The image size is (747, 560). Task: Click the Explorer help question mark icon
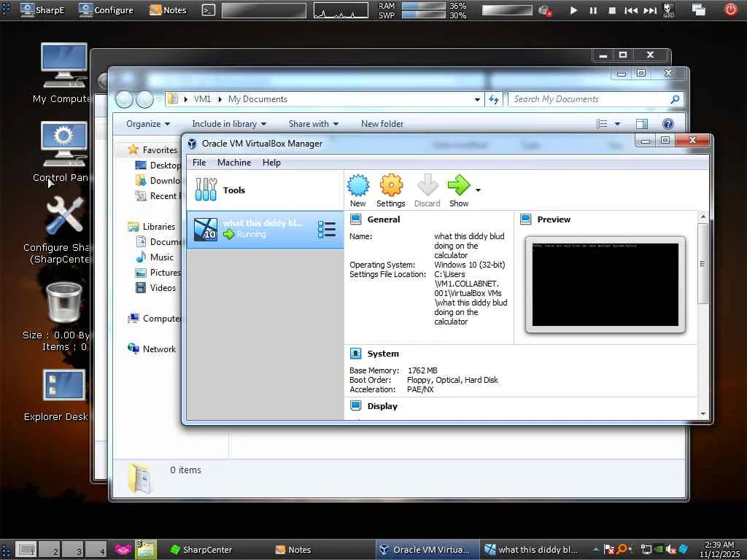click(668, 124)
